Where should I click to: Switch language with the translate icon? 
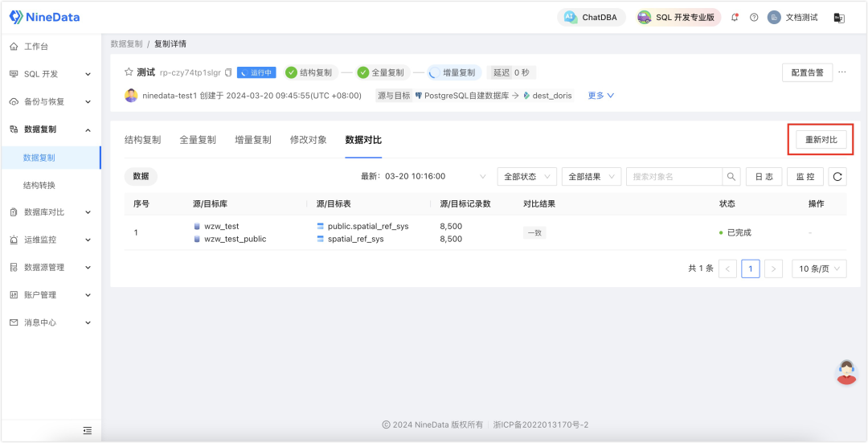tap(839, 18)
